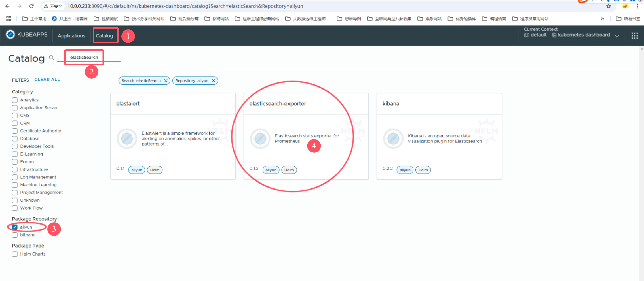Open the 尹正杰 - 博客园 bookmark
The image size is (644, 281).
coord(70,19)
